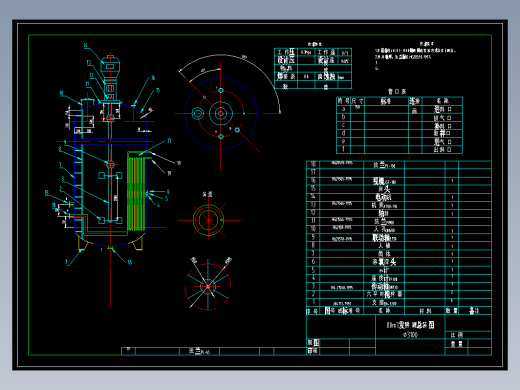Viewport: 520px width, 390px height.
Task: Click the central hub circle in the top plan view
Action: [x=221, y=113]
